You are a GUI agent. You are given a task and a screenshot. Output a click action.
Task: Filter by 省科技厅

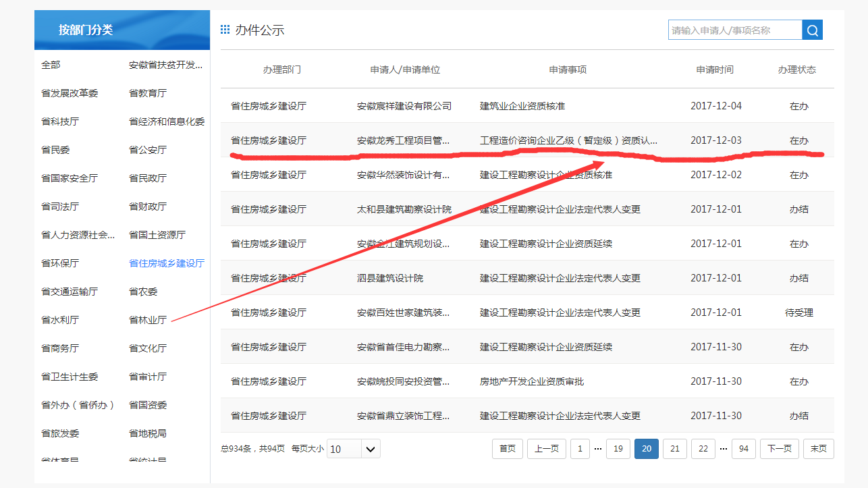pos(60,121)
